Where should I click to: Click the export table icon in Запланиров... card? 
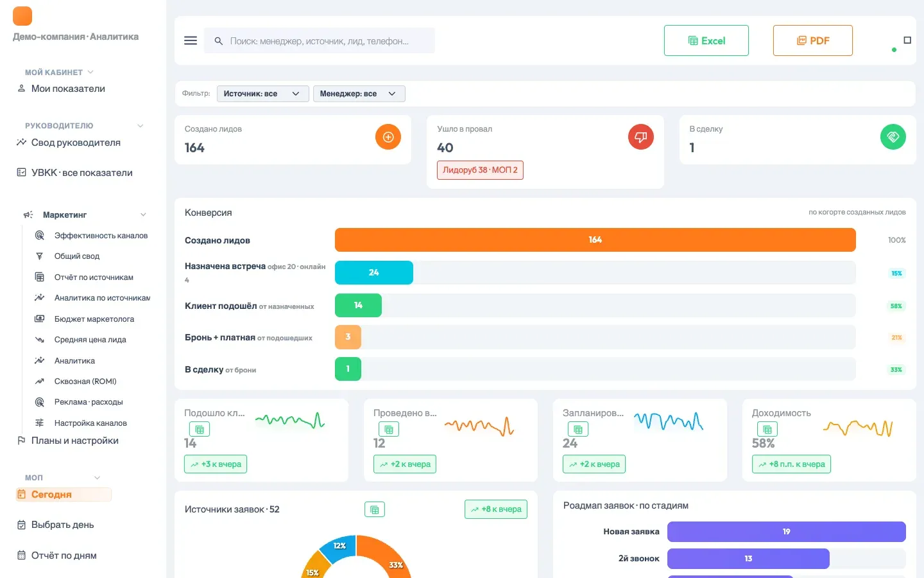click(578, 429)
